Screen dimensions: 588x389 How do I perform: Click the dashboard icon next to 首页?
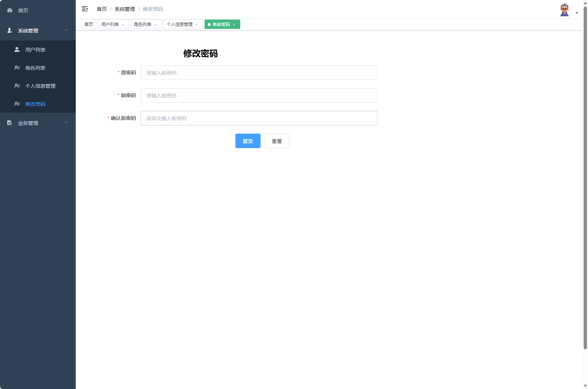[9, 10]
